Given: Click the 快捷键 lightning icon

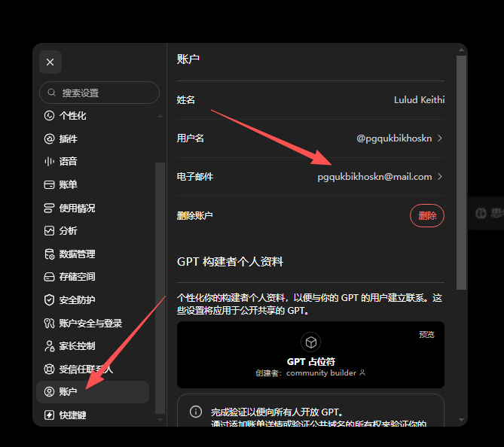Looking at the screenshot, I should point(49,415).
